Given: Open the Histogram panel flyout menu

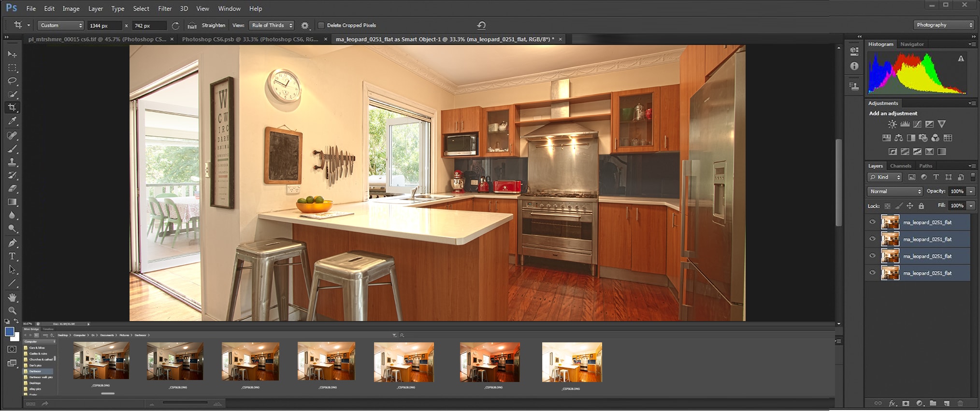Looking at the screenshot, I should [971, 44].
